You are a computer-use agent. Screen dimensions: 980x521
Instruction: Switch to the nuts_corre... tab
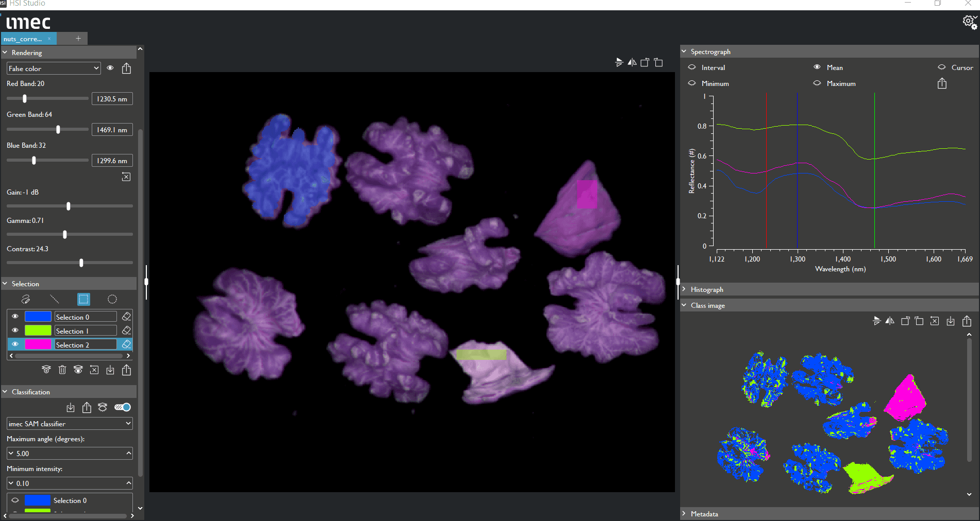[23, 39]
